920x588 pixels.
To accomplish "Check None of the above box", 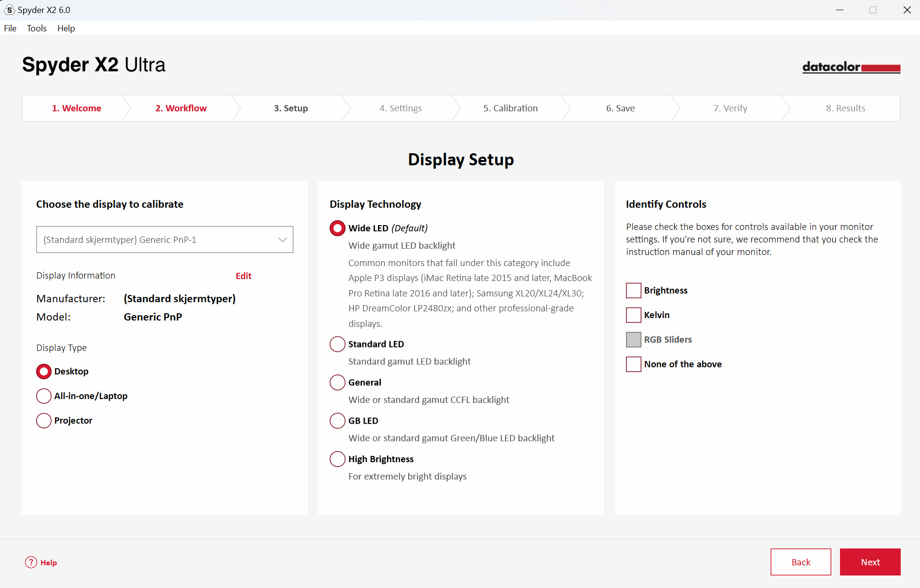I will click(634, 364).
